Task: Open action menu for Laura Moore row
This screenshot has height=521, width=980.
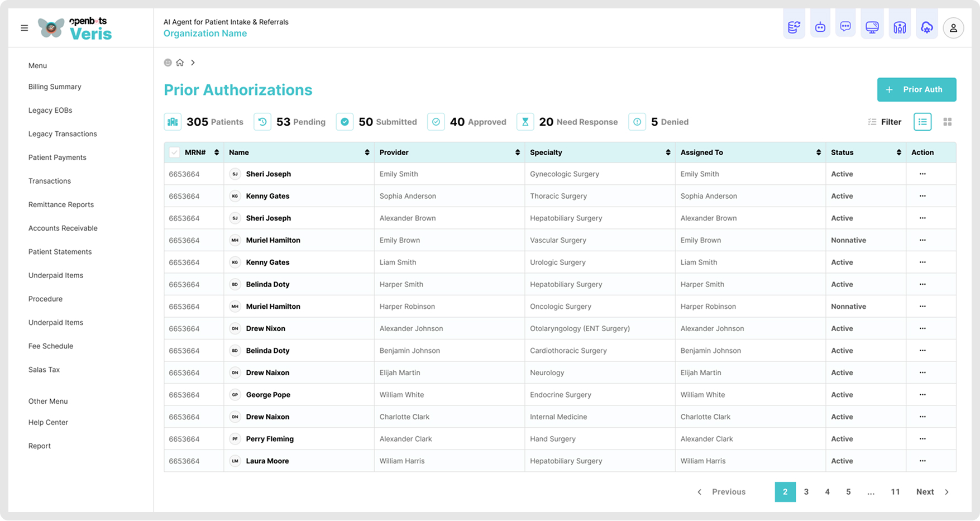Action: coord(922,461)
